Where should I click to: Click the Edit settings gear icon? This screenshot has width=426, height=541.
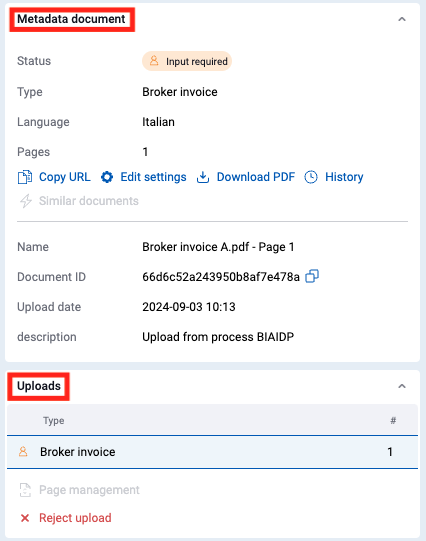[107, 177]
